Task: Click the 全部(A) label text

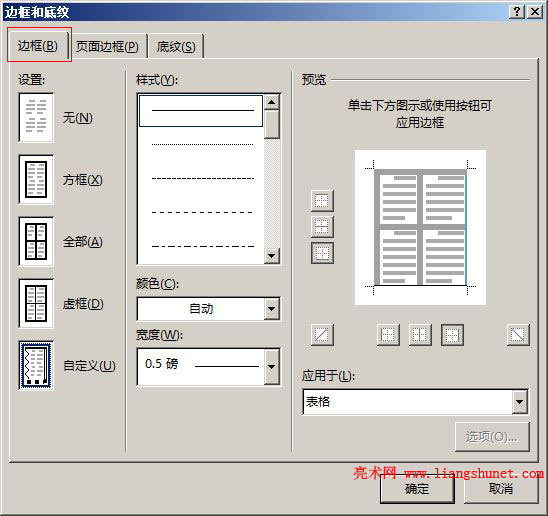Action: [x=83, y=242]
